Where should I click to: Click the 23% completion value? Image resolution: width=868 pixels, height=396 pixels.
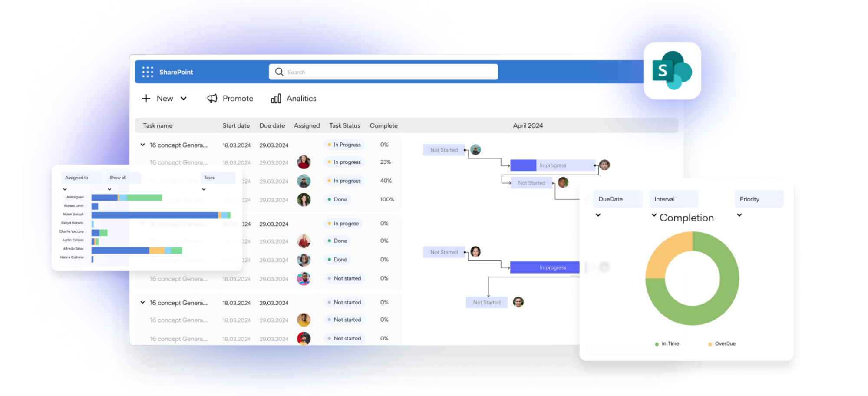[x=386, y=162]
